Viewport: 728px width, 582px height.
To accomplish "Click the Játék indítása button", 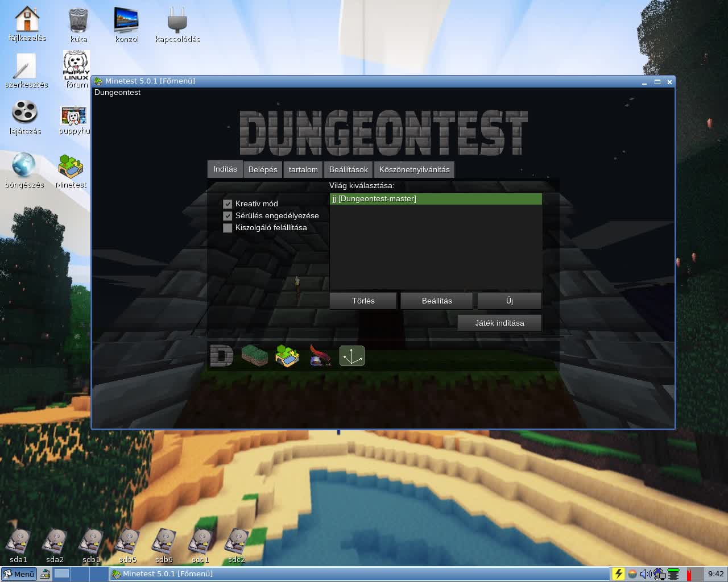I will tap(499, 323).
